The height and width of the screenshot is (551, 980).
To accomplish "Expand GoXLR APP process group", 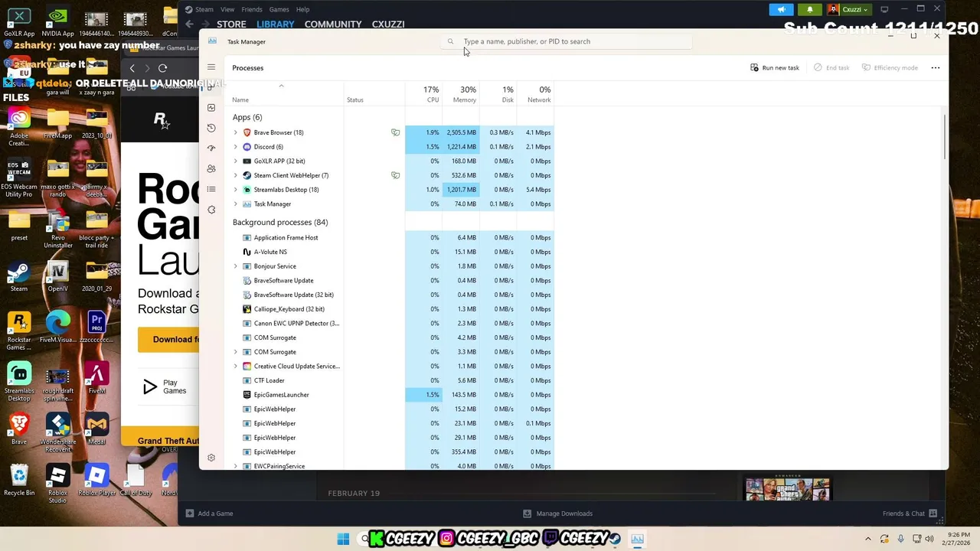I will point(235,161).
